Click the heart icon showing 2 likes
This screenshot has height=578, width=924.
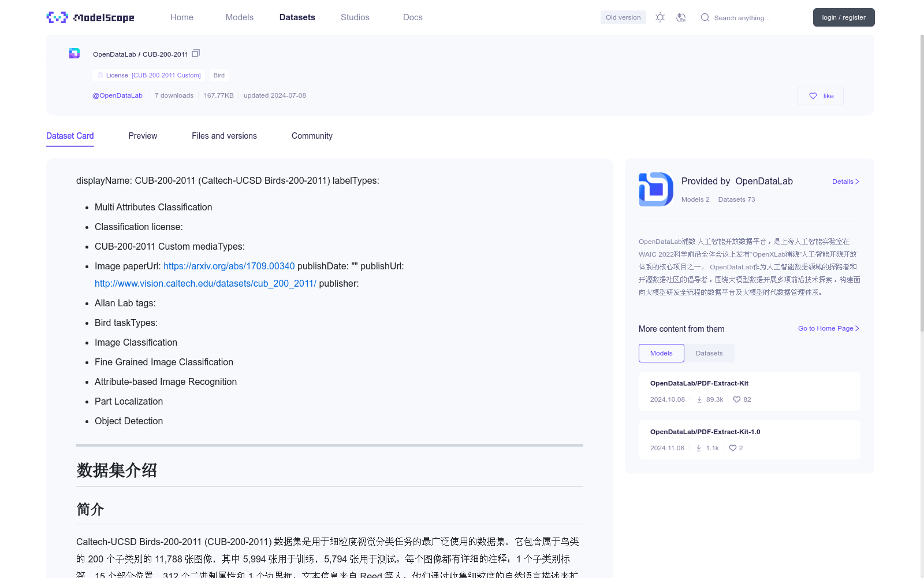pyautogui.click(x=733, y=448)
